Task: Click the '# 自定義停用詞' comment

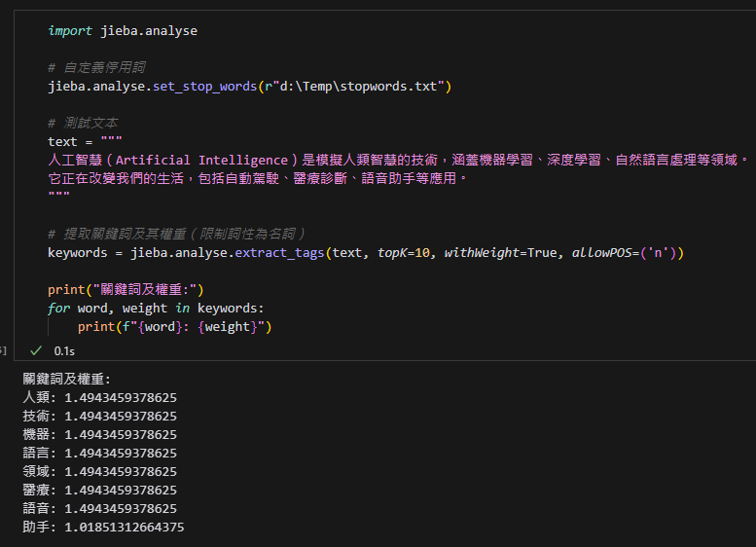Action: tap(96, 67)
